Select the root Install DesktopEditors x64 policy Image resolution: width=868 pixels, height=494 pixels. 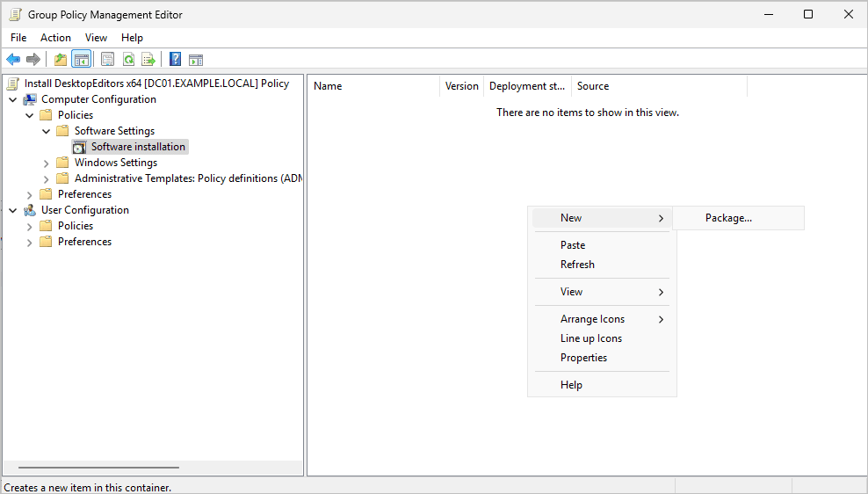(156, 84)
